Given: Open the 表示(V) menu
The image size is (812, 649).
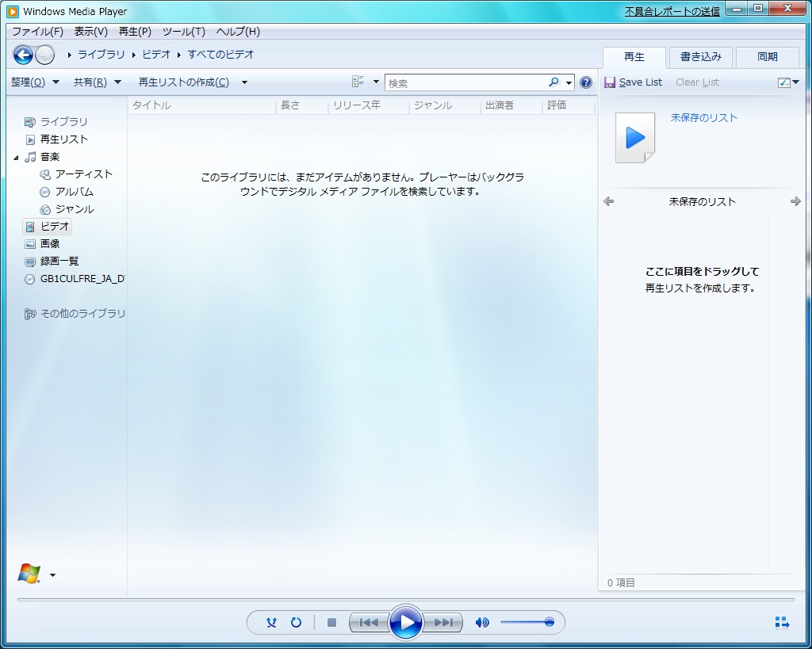Looking at the screenshot, I should 90,32.
